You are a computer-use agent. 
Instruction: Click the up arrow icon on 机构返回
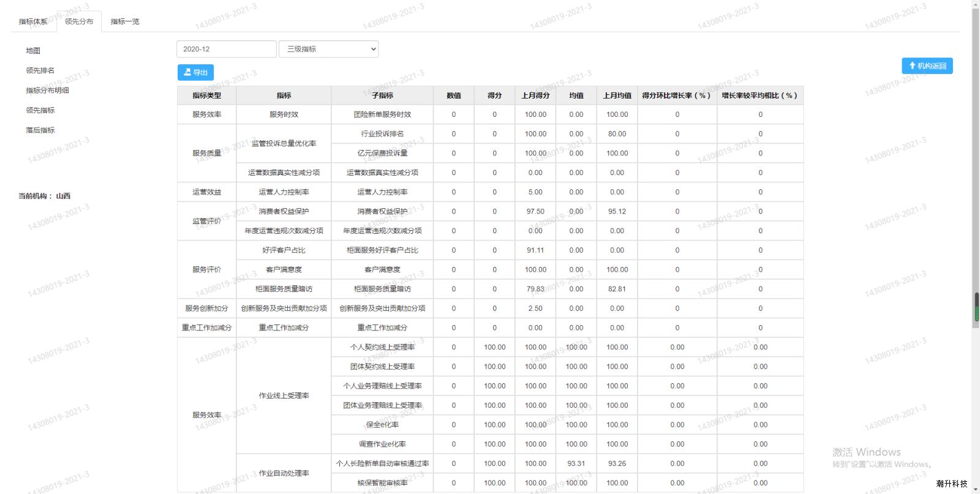pos(912,65)
